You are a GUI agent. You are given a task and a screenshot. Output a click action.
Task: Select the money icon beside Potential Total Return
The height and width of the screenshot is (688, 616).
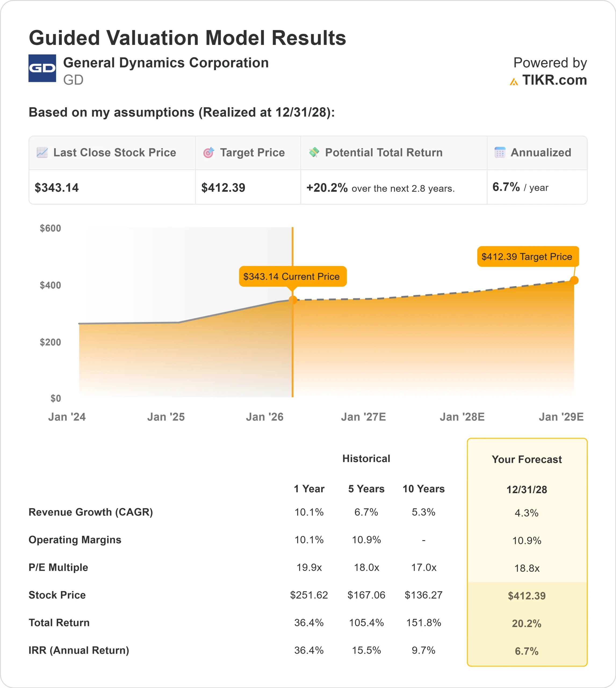(x=314, y=153)
